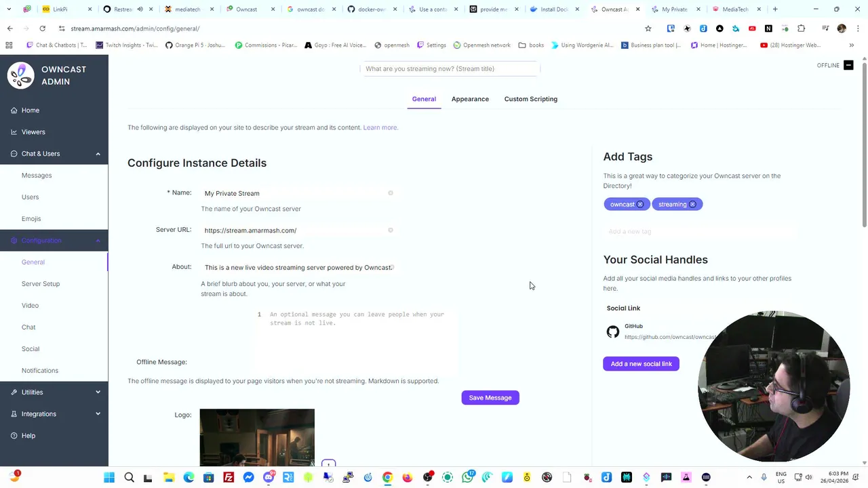Expand the Integrations sidebar section
The height and width of the screenshot is (488, 868).
pyautogui.click(x=98, y=414)
